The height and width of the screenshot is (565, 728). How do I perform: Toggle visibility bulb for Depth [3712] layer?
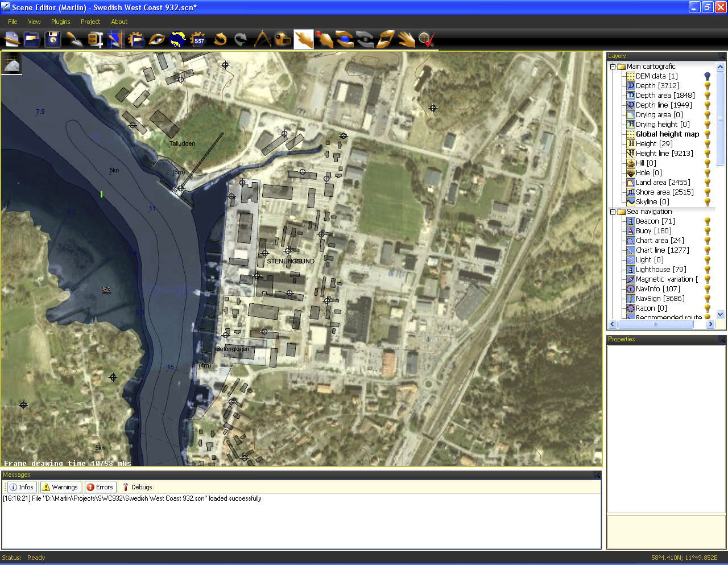click(708, 86)
